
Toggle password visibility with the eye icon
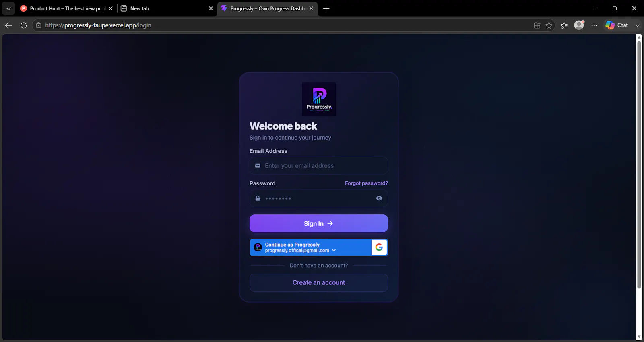pos(379,198)
